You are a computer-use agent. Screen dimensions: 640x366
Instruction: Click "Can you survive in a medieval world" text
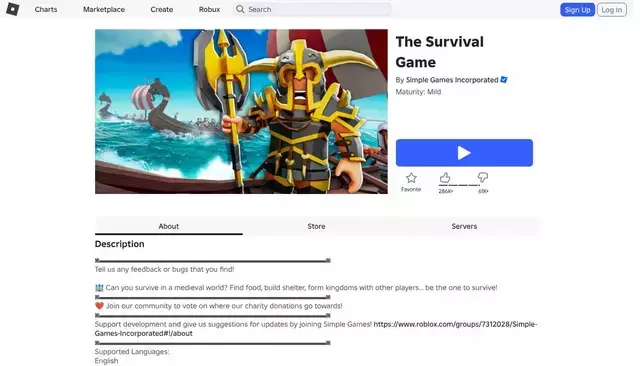302,288
